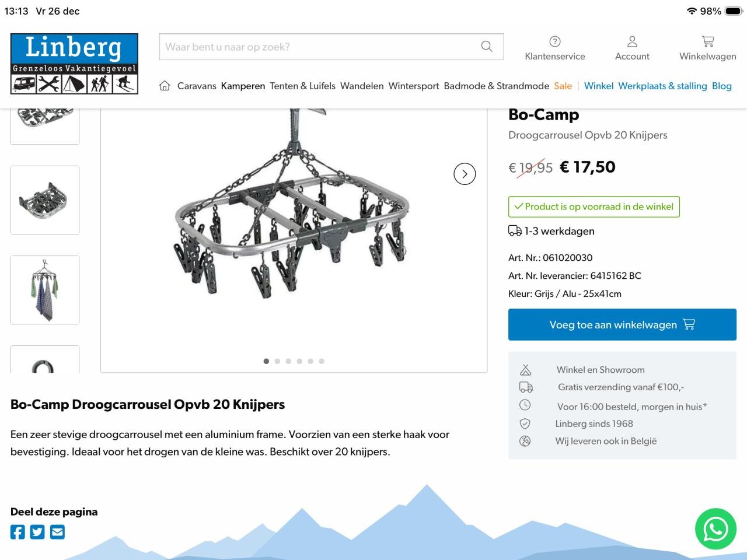Select second image carousel dot

pyautogui.click(x=277, y=361)
